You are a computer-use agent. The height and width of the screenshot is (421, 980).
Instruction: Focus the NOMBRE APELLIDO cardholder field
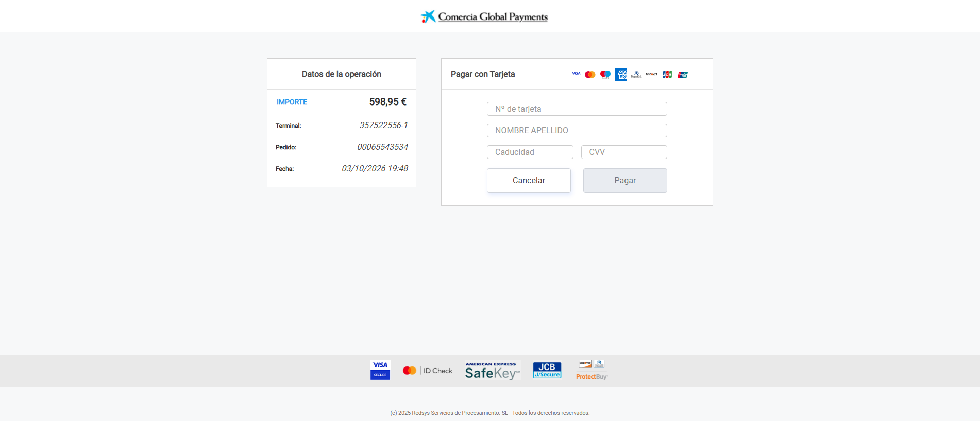577,130
